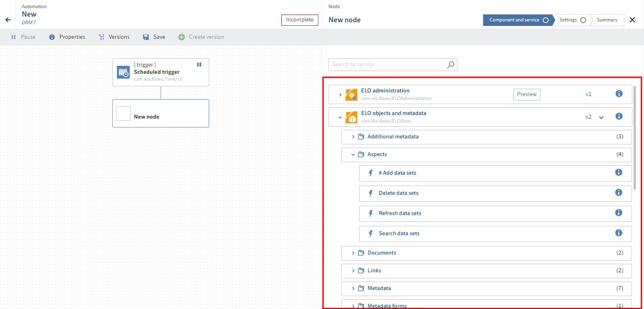Screen dimensions: 644x309
Task: Click the com.elo.flows/ELOBase text
Action: coord(386,121)
